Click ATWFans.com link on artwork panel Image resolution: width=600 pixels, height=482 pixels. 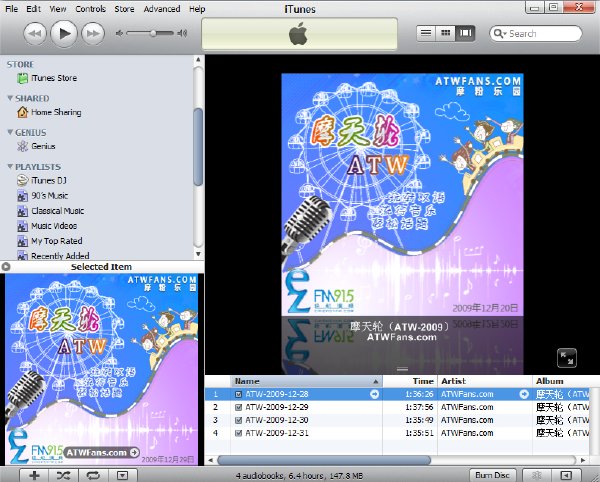pyautogui.click(x=101, y=453)
